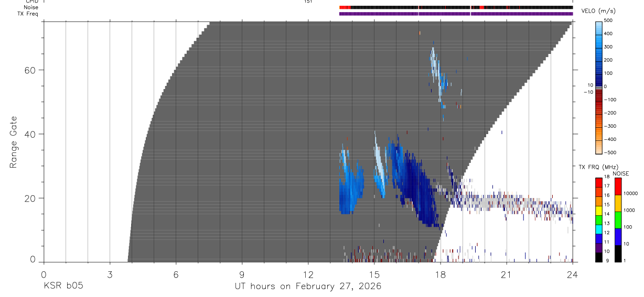Click the yellow 14–15 MHz TX FRQ swatch
644x297 pixels.
pos(599,210)
